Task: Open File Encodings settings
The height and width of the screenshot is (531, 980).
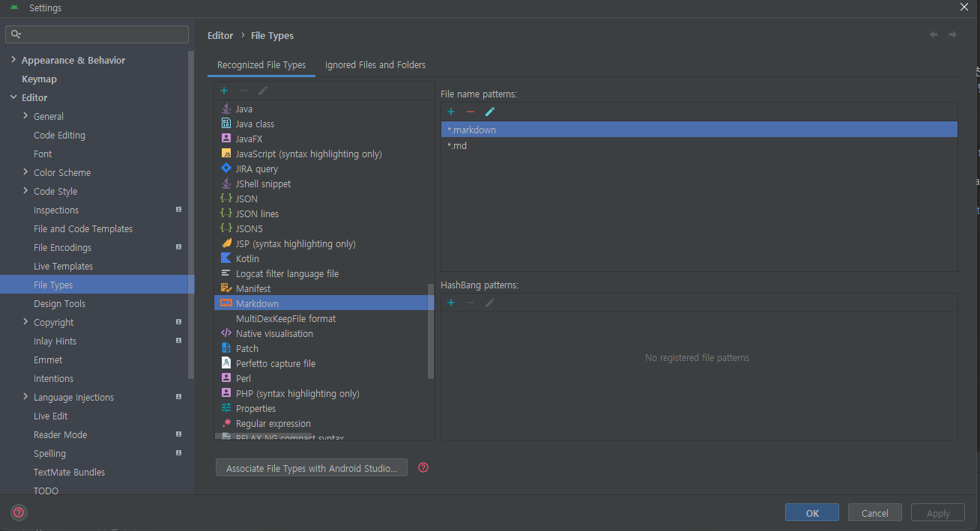Action: (x=62, y=247)
